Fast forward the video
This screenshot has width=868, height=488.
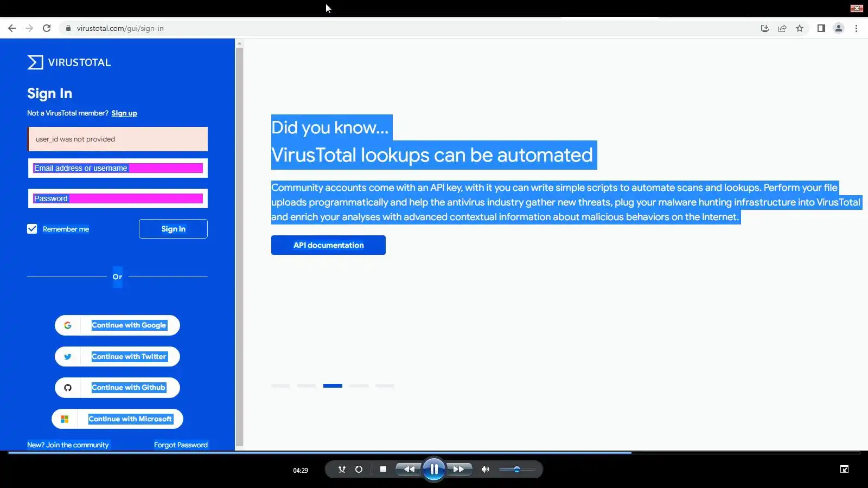(459, 470)
